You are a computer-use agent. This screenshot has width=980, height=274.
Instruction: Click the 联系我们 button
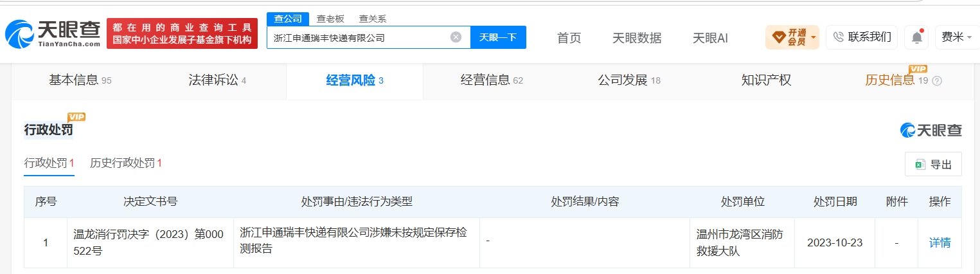coord(862,37)
